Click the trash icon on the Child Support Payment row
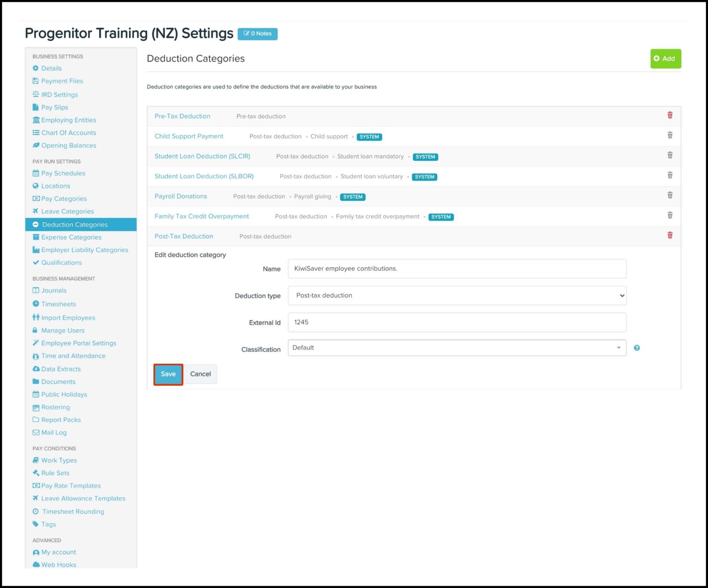Screen dimensions: 708x588 click(670, 135)
